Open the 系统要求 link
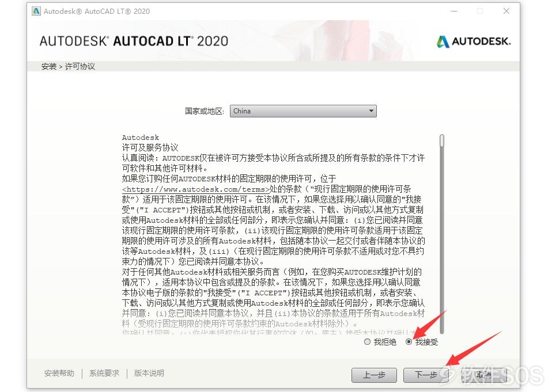552x392 pixels. 104,374
